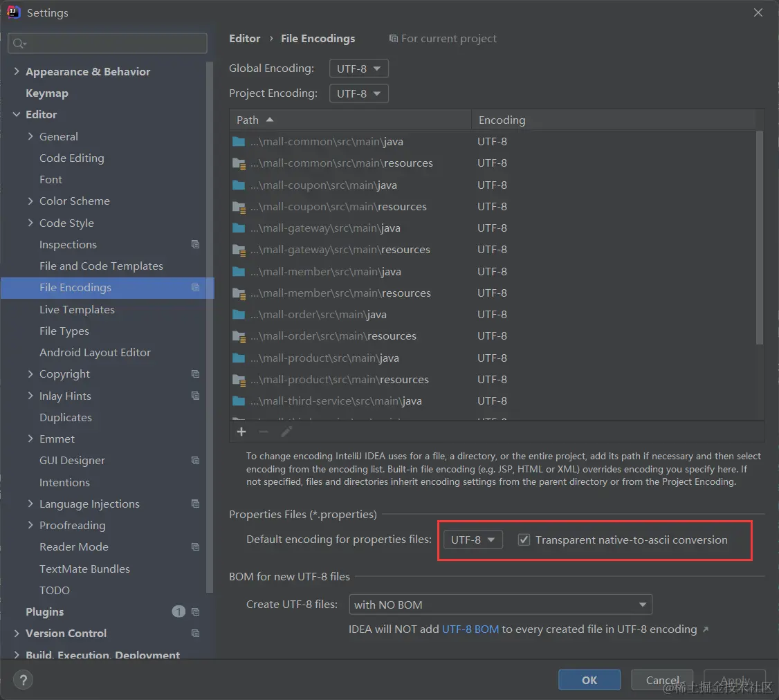Click project-level icon next to Language Injections

[195, 504]
